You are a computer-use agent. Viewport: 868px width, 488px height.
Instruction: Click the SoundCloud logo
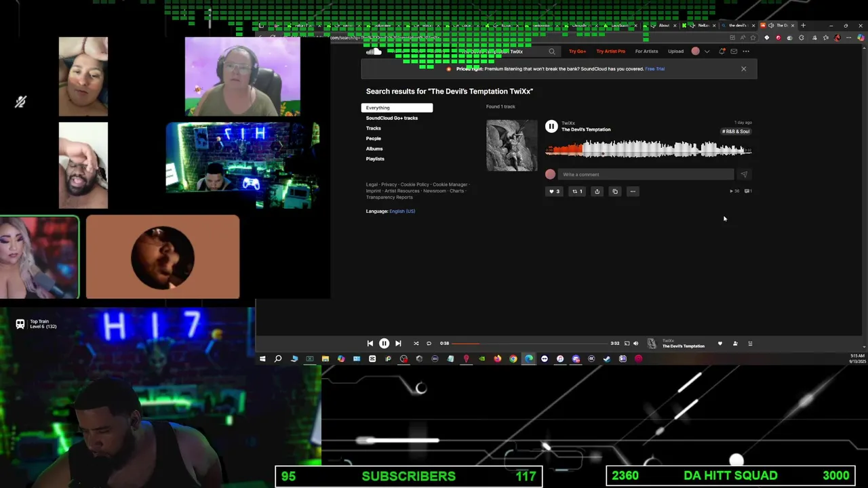374,52
